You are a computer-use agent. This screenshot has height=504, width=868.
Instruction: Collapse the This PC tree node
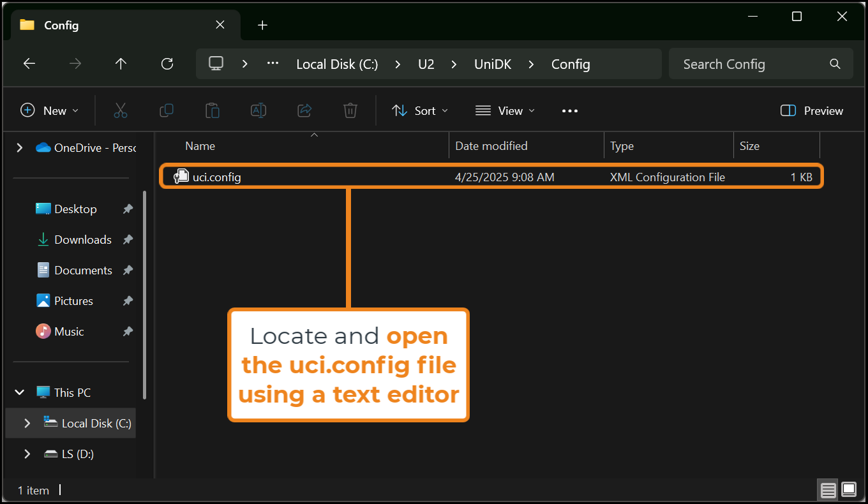coord(20,393)
